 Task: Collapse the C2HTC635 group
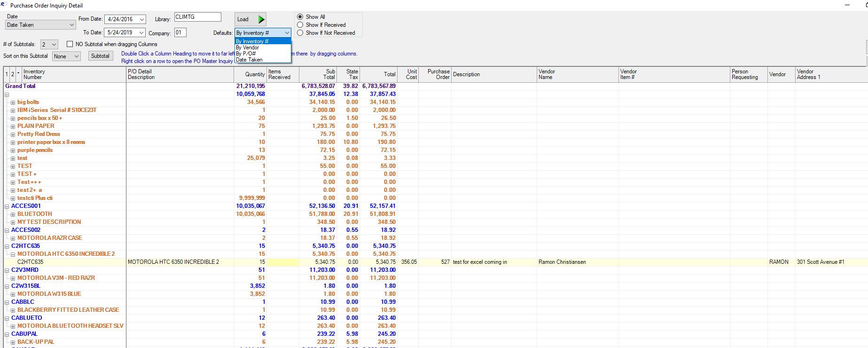(7, 246)
